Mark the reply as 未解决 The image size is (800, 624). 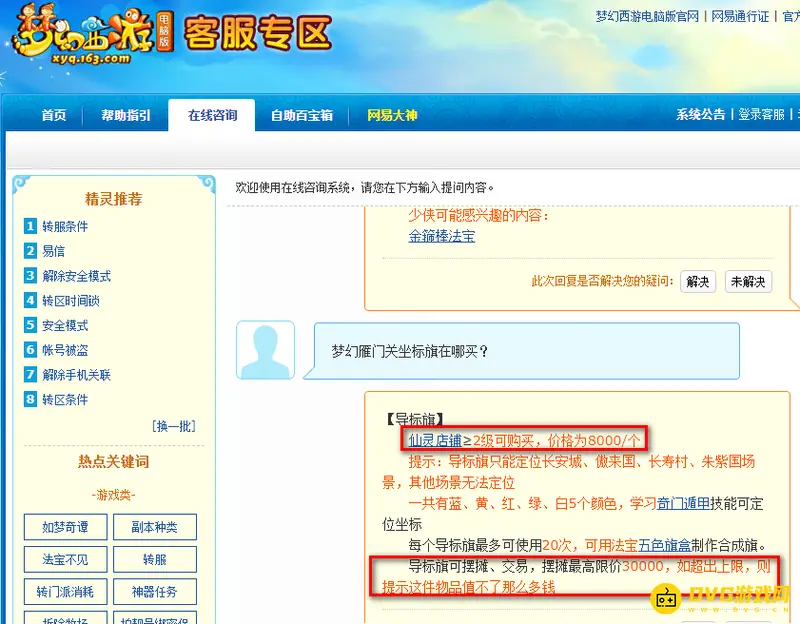(x=748, y=282)
